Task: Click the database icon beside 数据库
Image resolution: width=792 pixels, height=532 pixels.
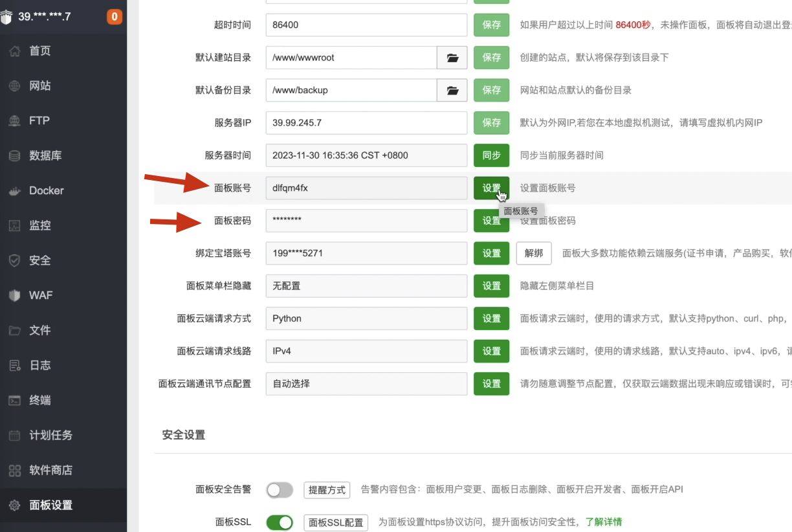Action: 14,155
